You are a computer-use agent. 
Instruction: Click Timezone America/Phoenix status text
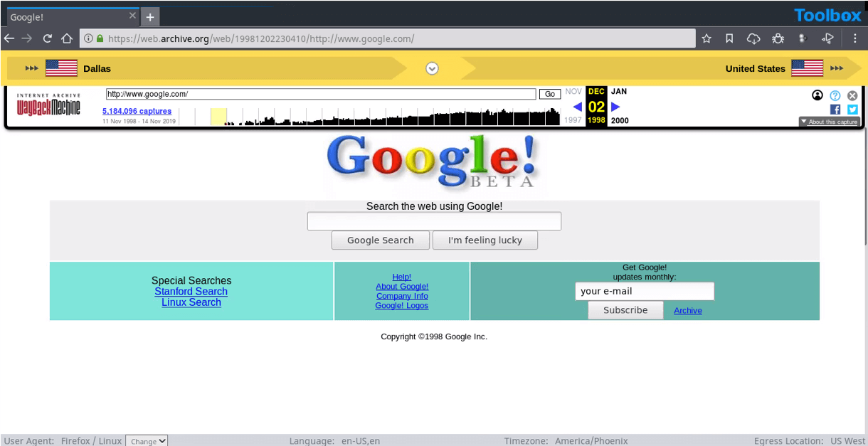click(x=566, y=441)
